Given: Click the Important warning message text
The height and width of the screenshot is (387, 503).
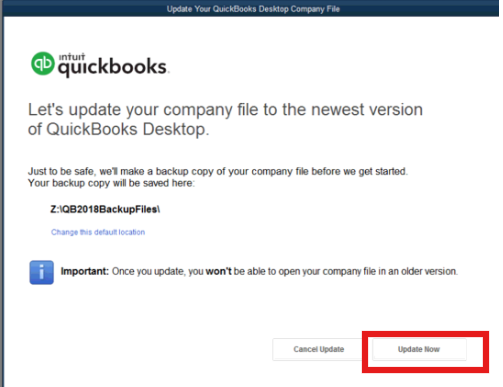Looking at the screenshot, I should click(x=259, y=271).
